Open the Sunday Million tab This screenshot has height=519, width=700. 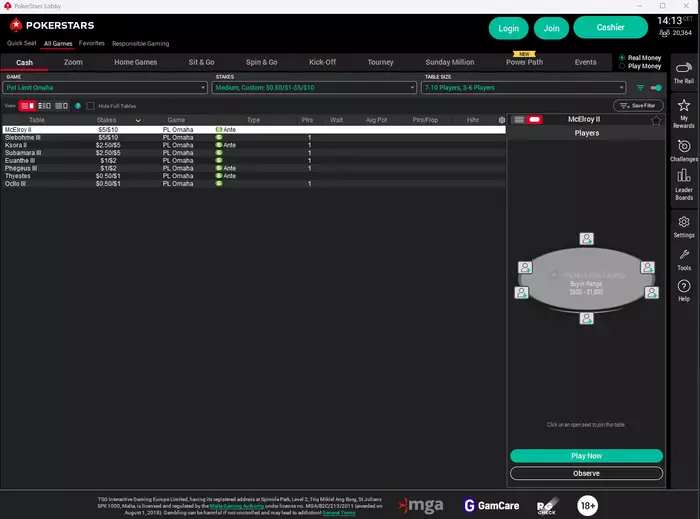click(x=450, y=62)
